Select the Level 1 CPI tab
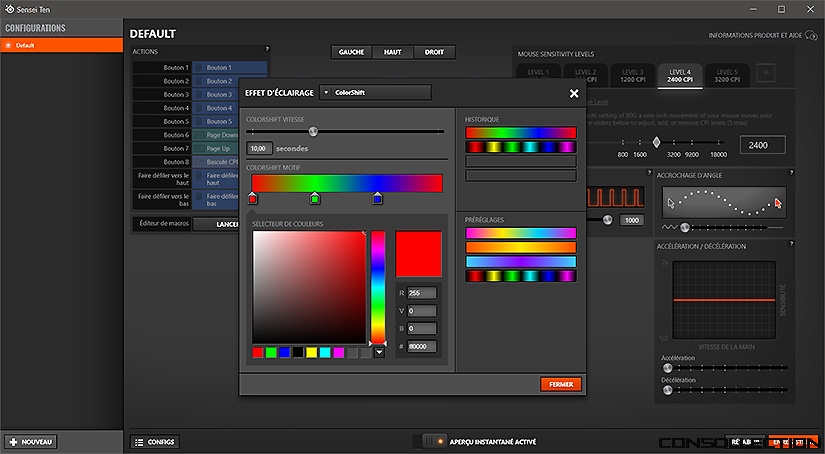The width and height of the screenshot is (825, 454). pyautogui.click(x=538, y=75)
